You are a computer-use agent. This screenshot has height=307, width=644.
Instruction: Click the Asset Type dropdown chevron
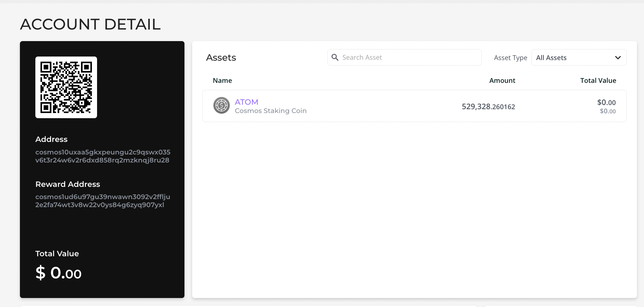point(618,58)
